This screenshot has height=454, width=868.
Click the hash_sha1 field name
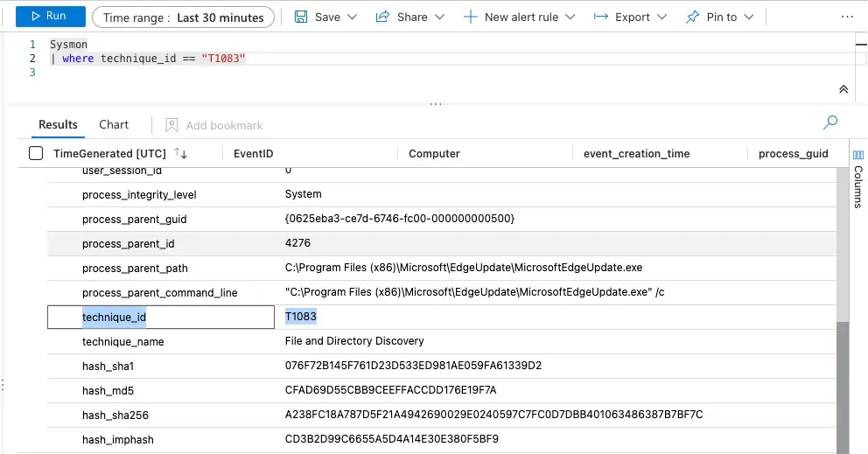[x=108, y=366]
